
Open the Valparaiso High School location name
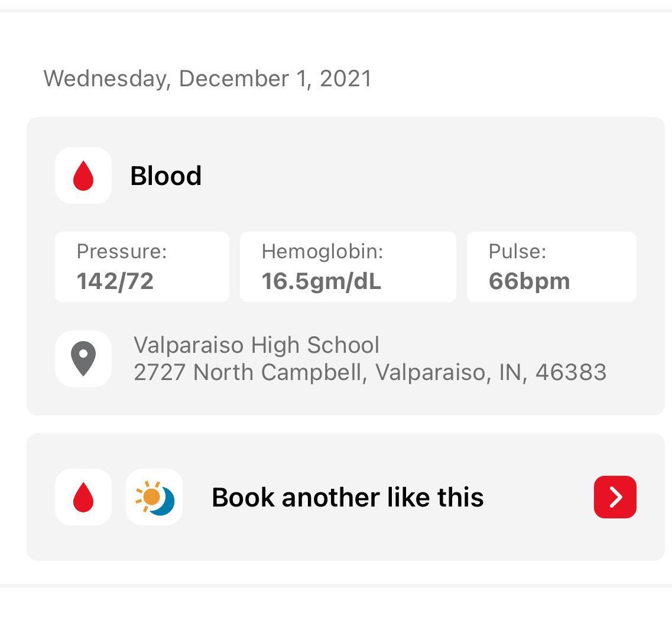pos(257,345)
